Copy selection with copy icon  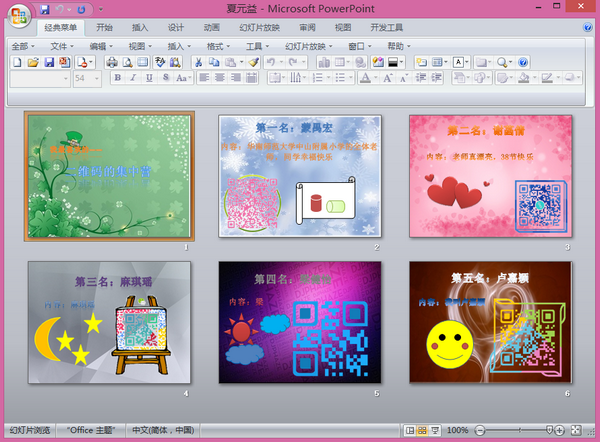click(214, 62)
